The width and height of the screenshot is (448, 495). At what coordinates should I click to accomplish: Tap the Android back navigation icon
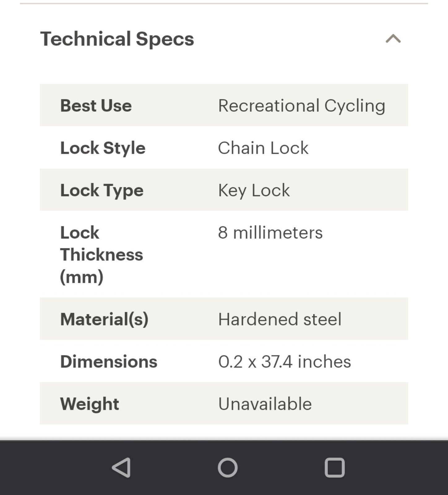coord(121,467)
